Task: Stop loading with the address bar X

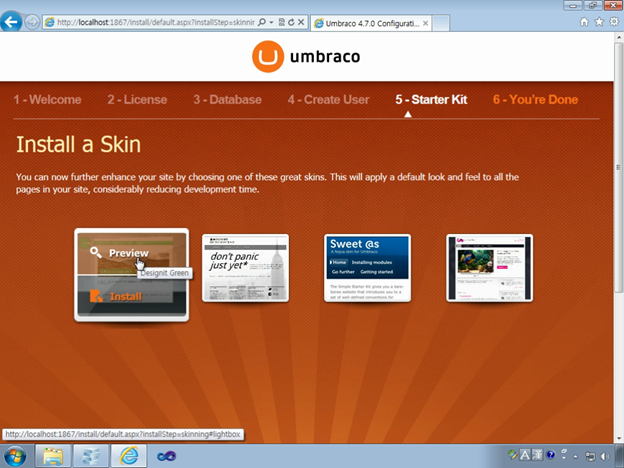Action: (301, 22)
